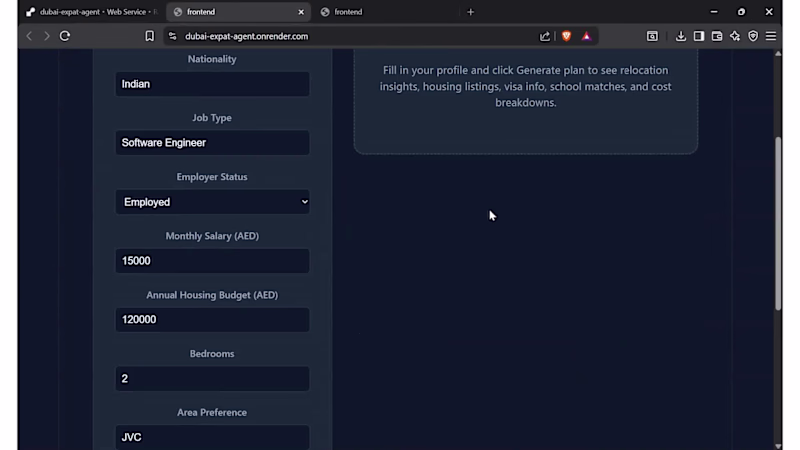Close the active frontend tab
This screenshot has height=450, width=800.
click(x=301, y=12)
